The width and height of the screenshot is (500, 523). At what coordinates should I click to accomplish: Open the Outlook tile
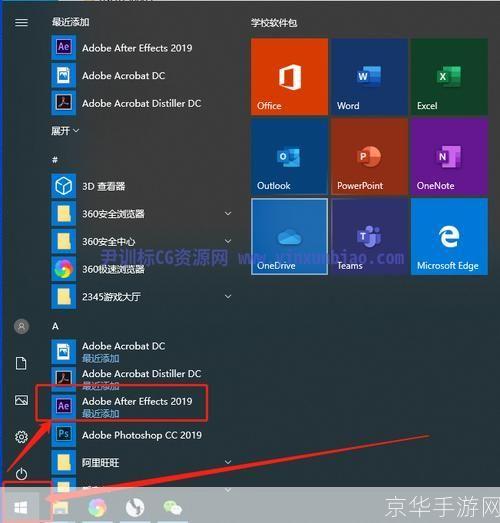click(x=289, y=156)
